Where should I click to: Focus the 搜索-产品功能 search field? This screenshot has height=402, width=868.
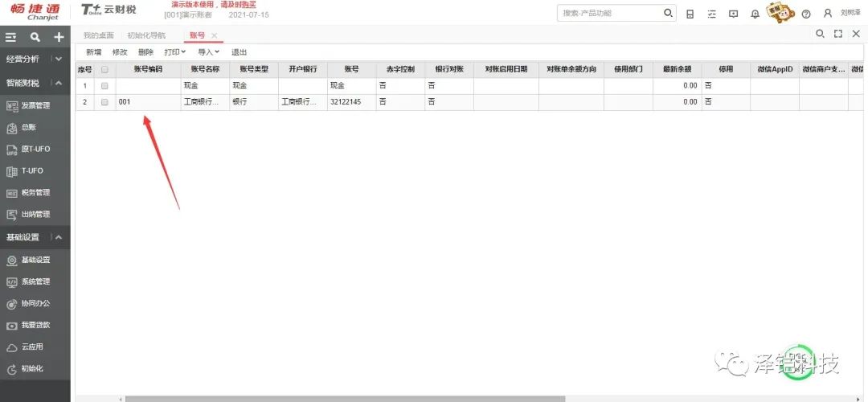click(609, 13)
